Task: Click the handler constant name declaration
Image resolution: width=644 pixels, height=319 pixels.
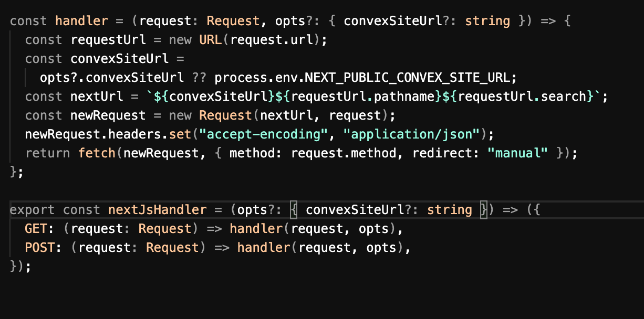Action: pos(81,21)
